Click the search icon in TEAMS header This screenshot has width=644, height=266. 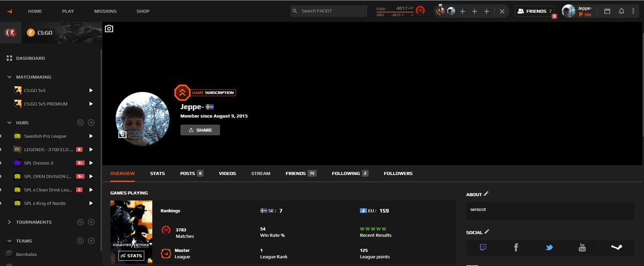point(80,241)
